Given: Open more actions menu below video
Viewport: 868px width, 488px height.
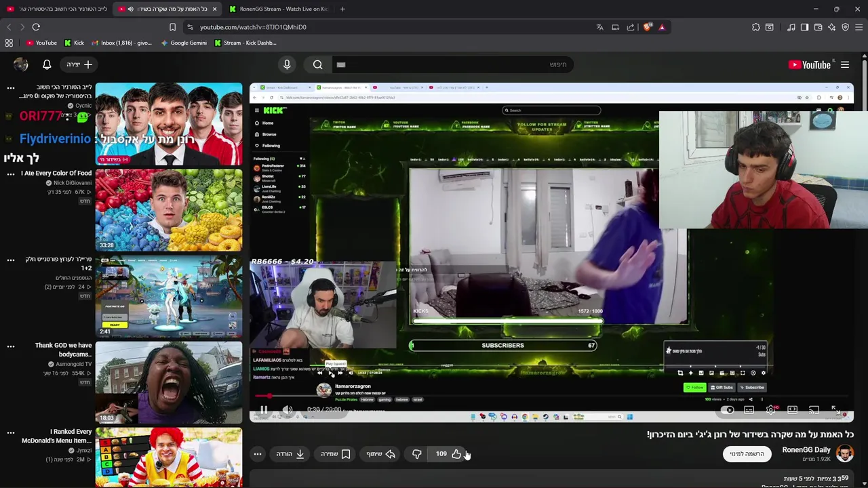Looking at the screenshot, I should [258, 454].
